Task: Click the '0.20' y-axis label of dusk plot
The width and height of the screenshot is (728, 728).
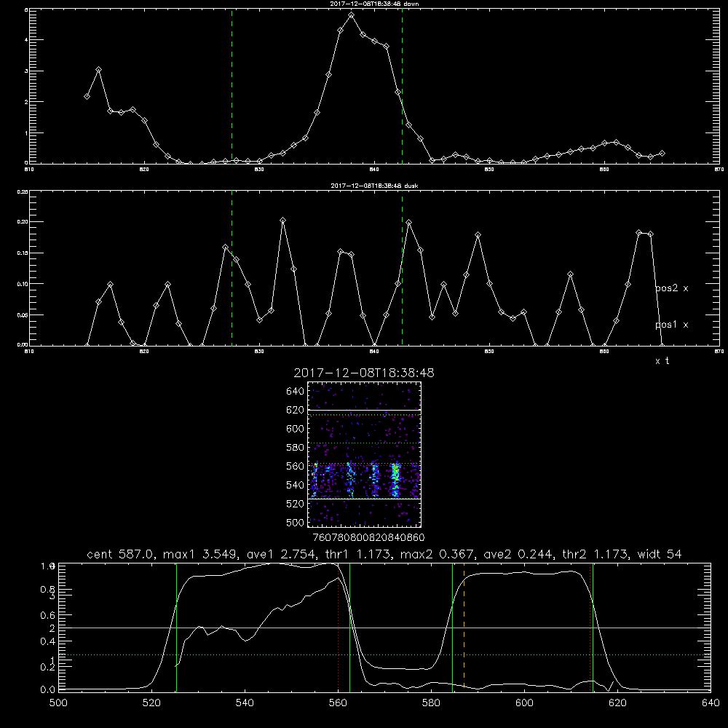Action: (x=23, y=222)
